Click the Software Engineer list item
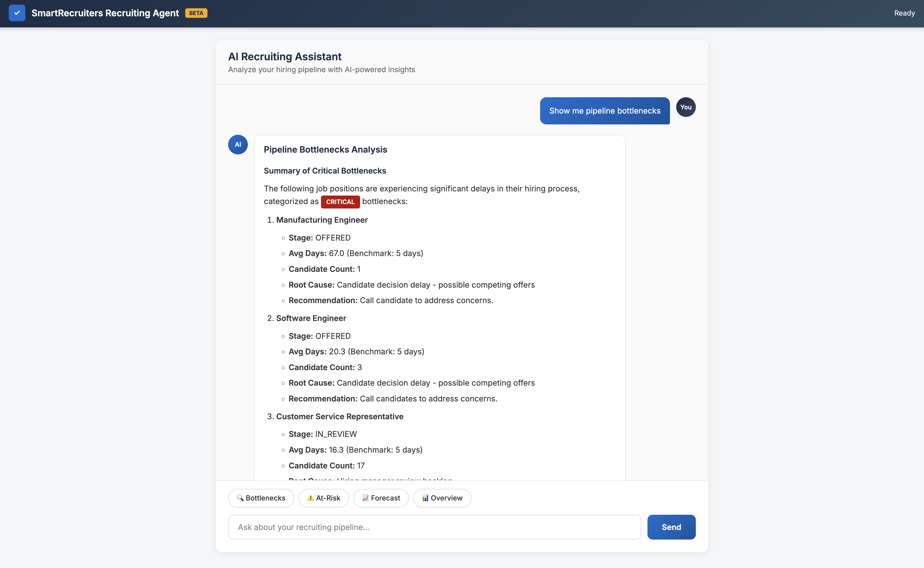The image size is (924, 568). 311,318
